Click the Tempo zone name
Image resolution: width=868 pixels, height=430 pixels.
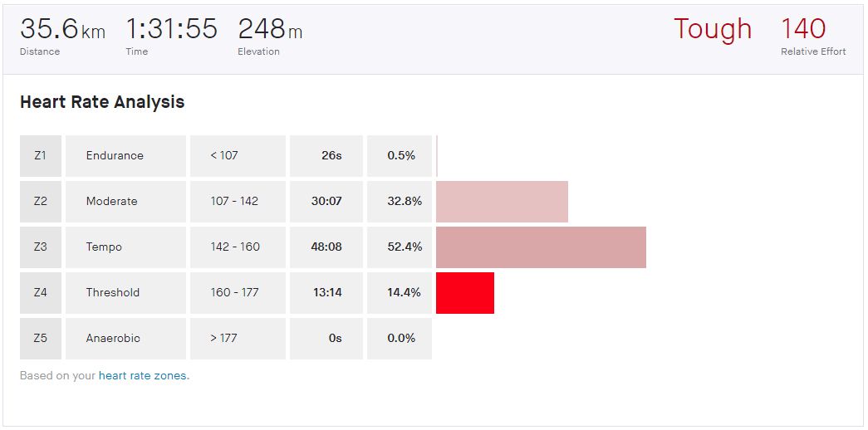coord(104,247)
